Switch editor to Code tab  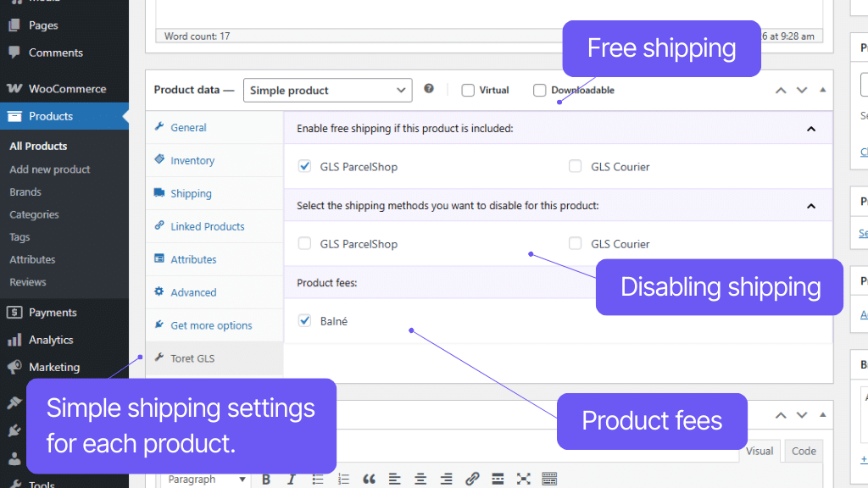coord(804,451)
